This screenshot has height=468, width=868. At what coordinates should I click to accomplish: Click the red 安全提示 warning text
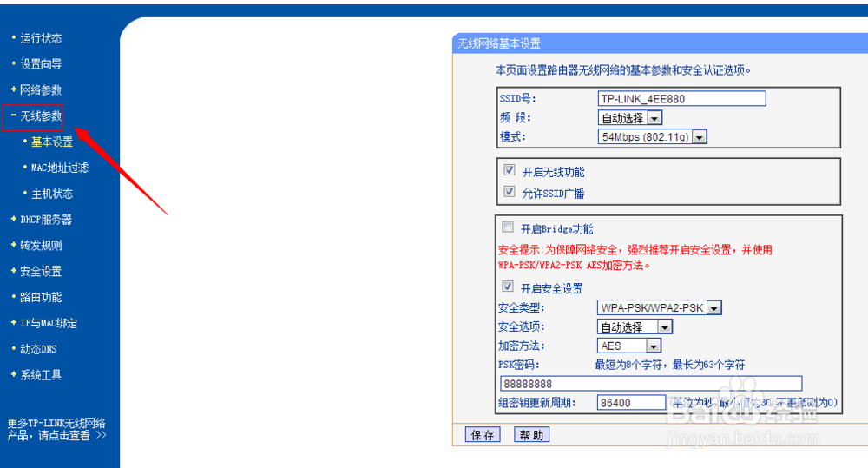click(635, 258)
